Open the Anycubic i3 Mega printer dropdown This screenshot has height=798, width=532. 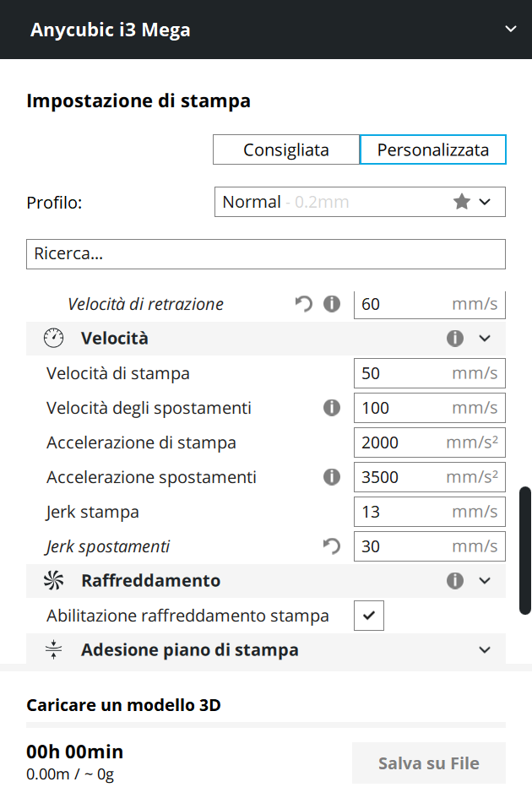510,30
